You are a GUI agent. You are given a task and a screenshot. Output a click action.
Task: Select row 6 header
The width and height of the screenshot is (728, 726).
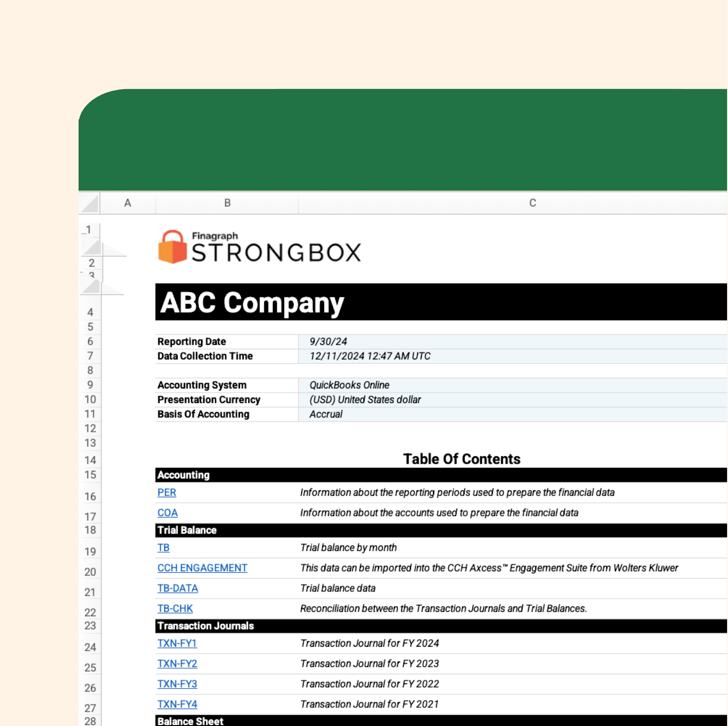[x=90, y=342]
